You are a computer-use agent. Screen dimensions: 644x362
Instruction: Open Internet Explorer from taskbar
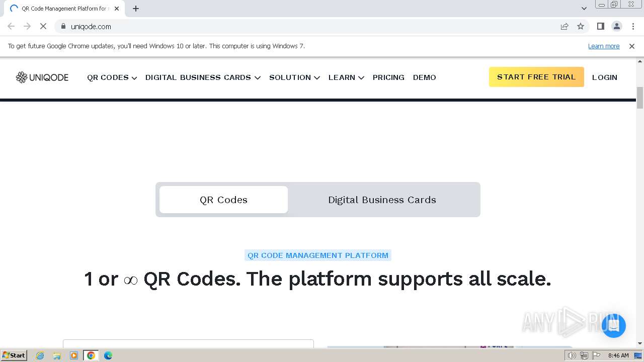point(40,355)
